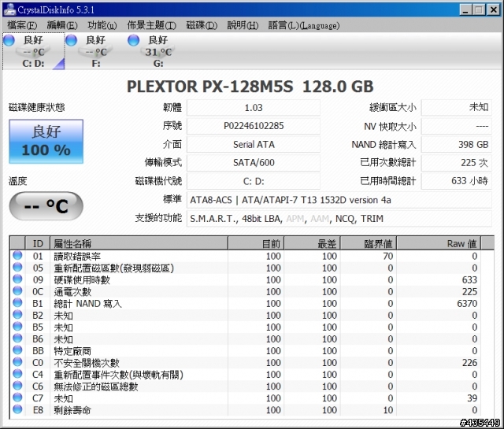Select the G: disk tab at 31 °C
504x429 pixels.
(x=158, y=51)
